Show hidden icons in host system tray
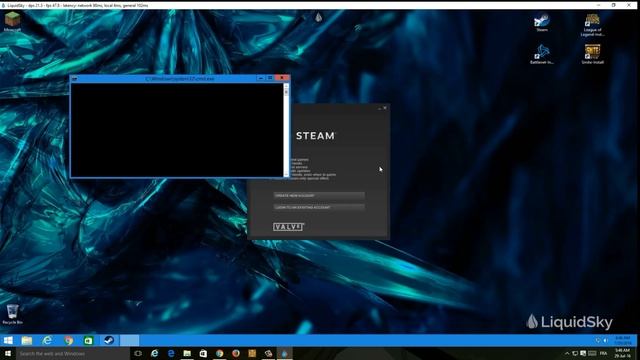 click(567, 353)
